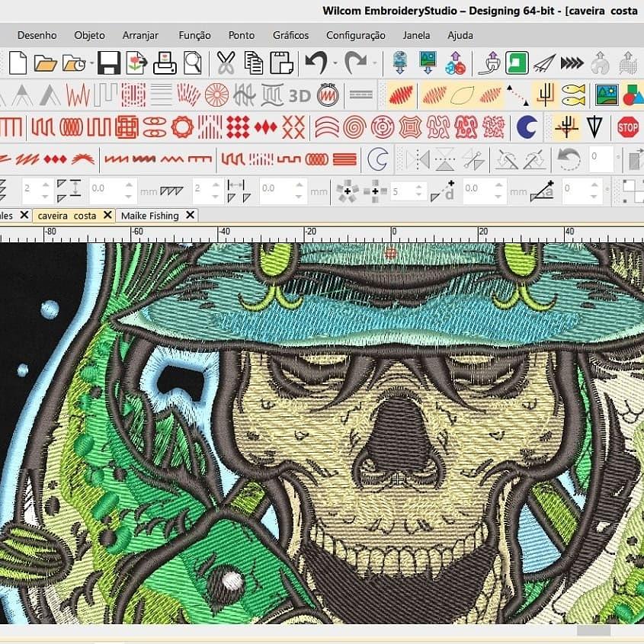Toggle the highlighted trident-with-cross icon beside the moon
Viewport: 644px width, 644px height.
coord(566,127)
